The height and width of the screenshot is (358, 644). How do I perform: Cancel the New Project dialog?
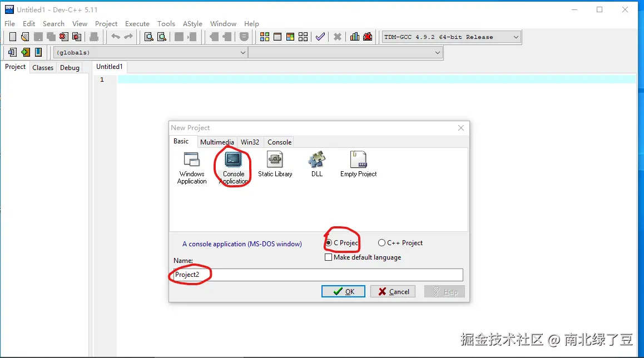[x=393, y=291]
